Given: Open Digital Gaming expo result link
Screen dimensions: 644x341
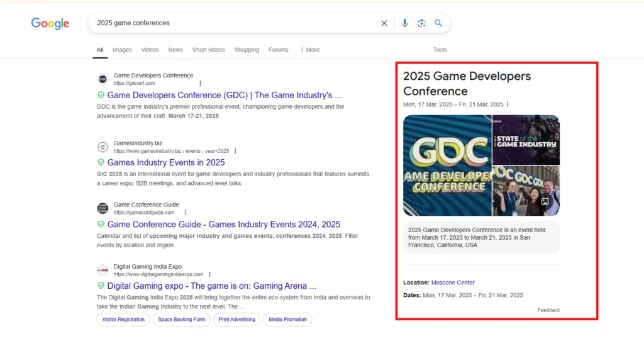Looking at the screenshot, I should coord(211,286).
